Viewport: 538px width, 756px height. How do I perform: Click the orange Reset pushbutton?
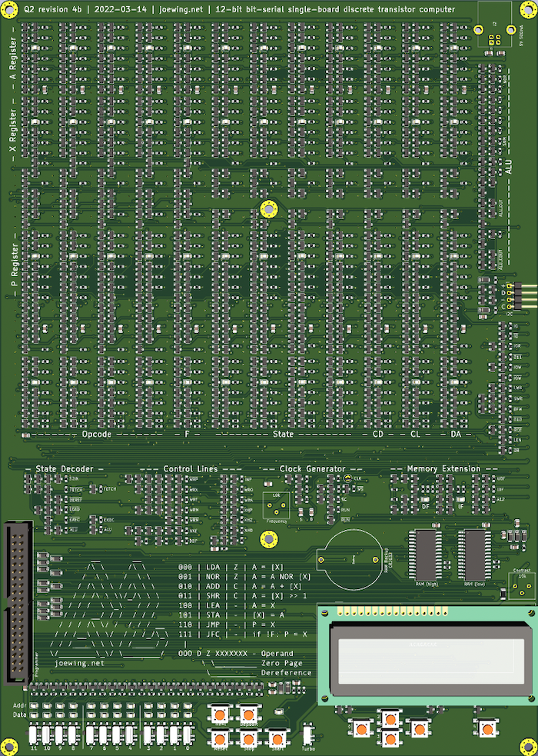[220, 738]
